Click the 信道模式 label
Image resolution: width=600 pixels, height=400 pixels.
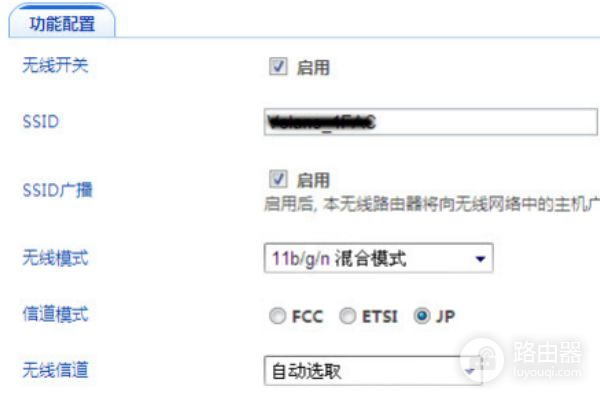pos(55,314)
